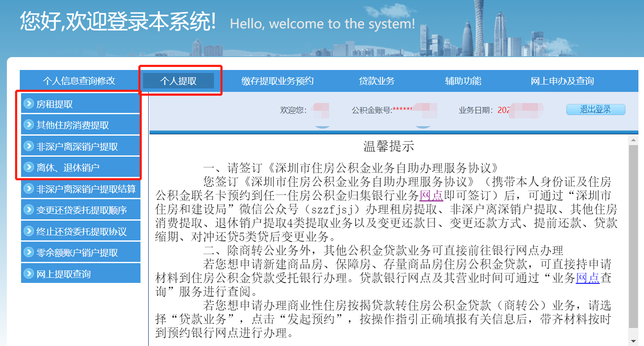Switch to the 贷款业务 tab
This screenshot has height=346, width=644.
376,81
